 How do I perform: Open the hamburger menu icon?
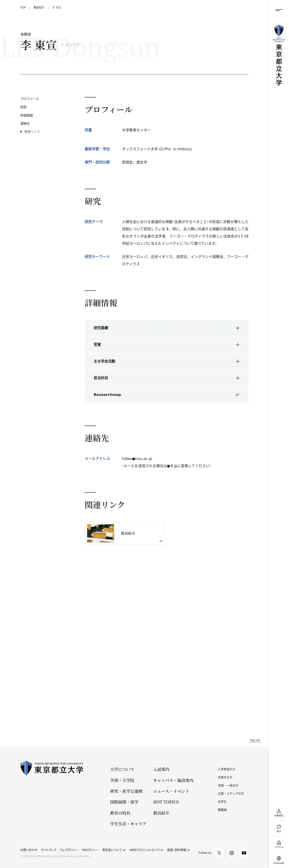click(279, 10)
